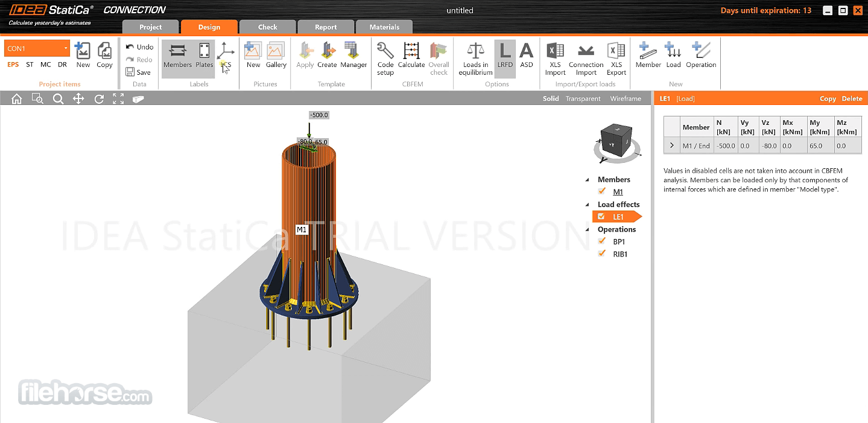Click the view orientation cube
868x423 pixels.
click(616, 139)
